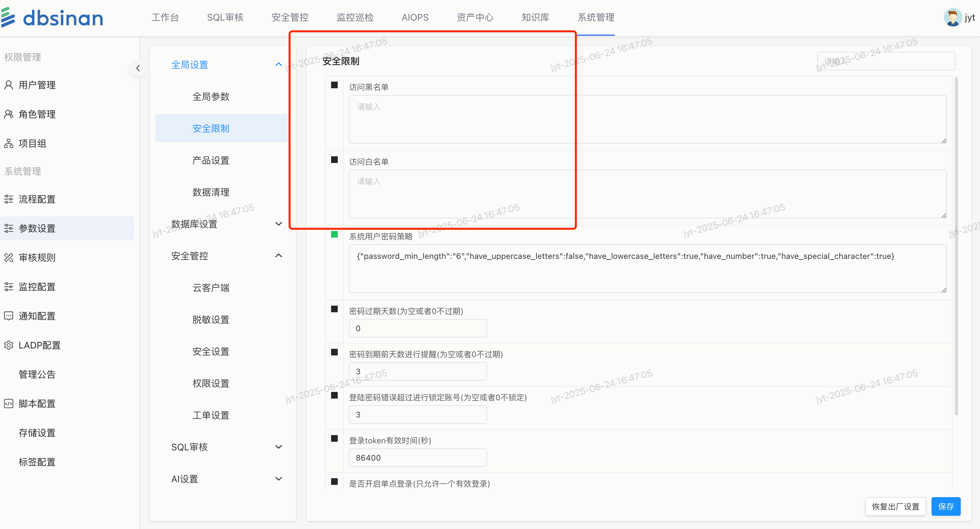The height and width of the screenshot is (529, 980).
Task: Open the 监控巡检 top menu
Action: [x=355, y=18]
